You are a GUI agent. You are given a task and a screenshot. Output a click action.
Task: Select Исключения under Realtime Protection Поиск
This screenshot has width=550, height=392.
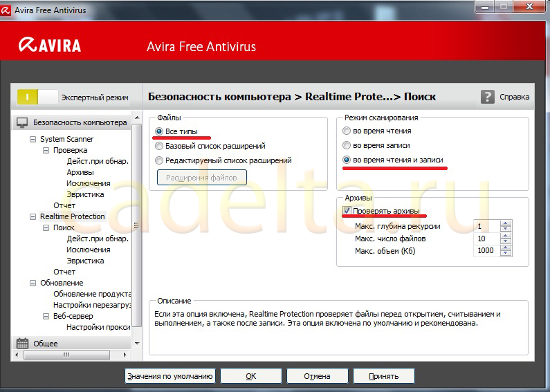tap(89, 250)
